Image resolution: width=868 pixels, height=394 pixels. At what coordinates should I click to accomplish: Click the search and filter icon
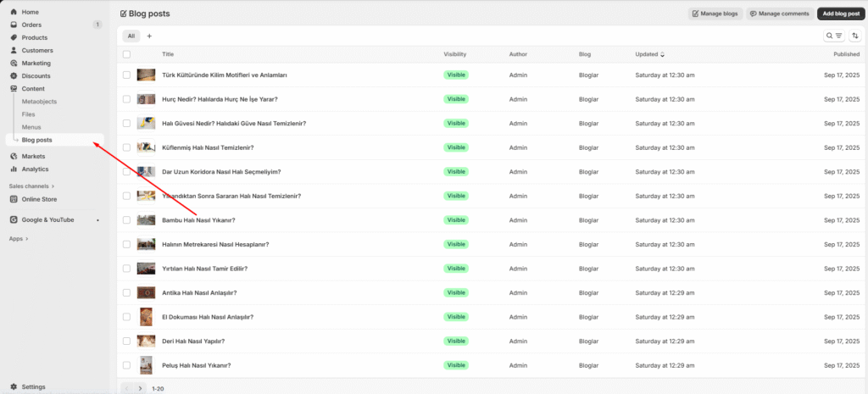834,36
